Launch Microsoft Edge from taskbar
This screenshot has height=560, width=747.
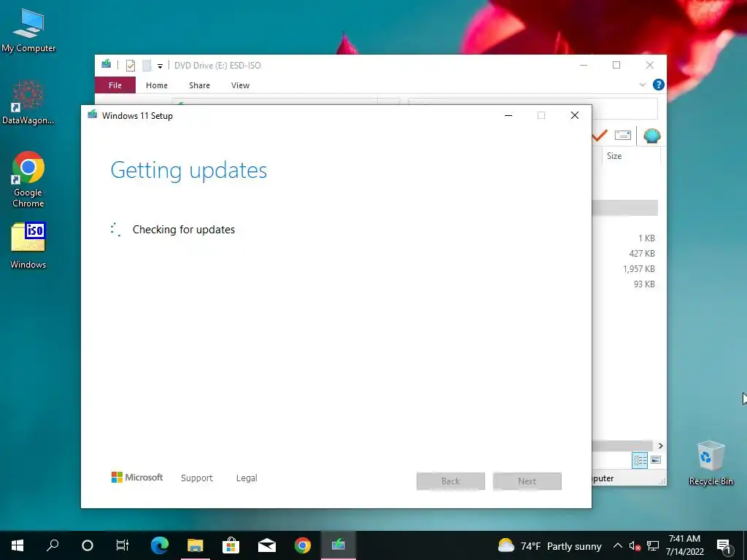coord(160,545)
